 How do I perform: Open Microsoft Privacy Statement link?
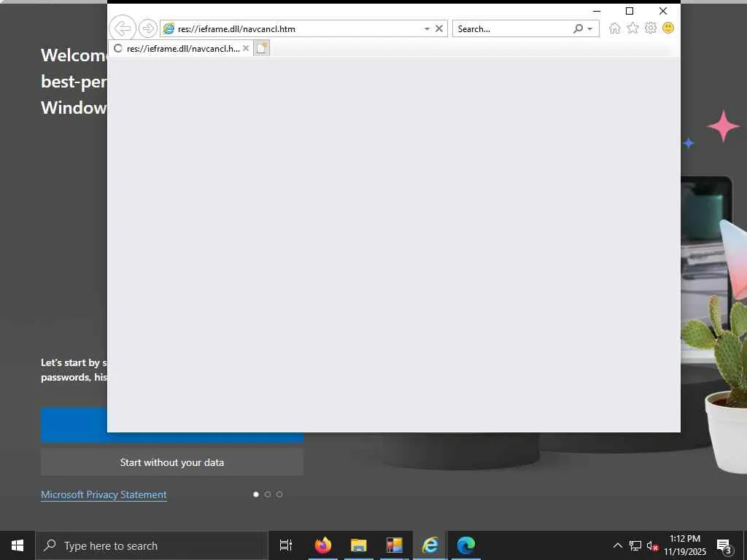point(104,495)
